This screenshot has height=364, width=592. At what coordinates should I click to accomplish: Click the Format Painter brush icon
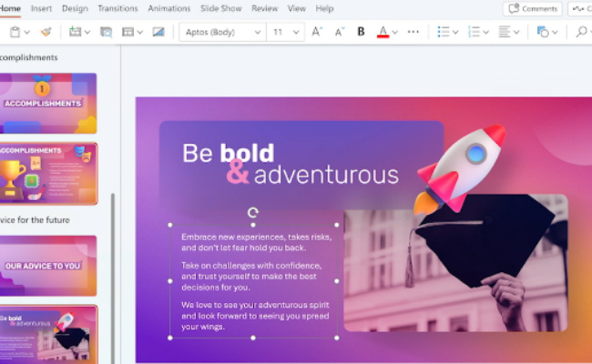pos(46,32)
